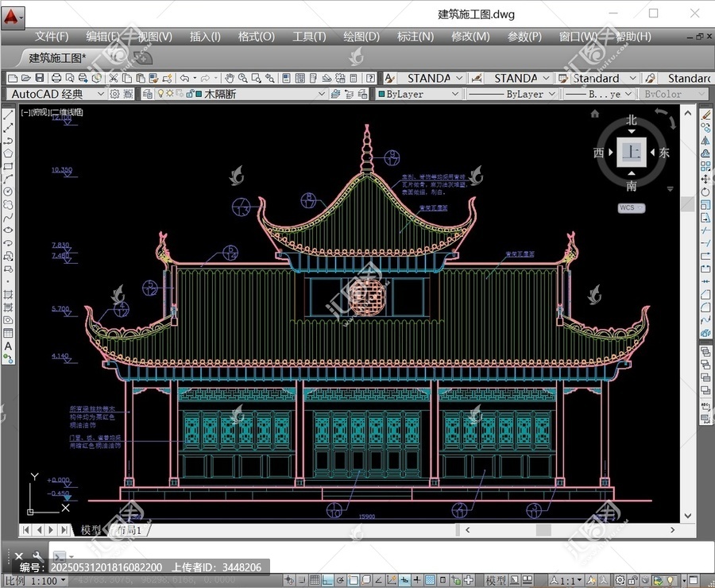Click the New drawing icon
Viewport: 715px width, 588px height.
[x=13, y=78]
